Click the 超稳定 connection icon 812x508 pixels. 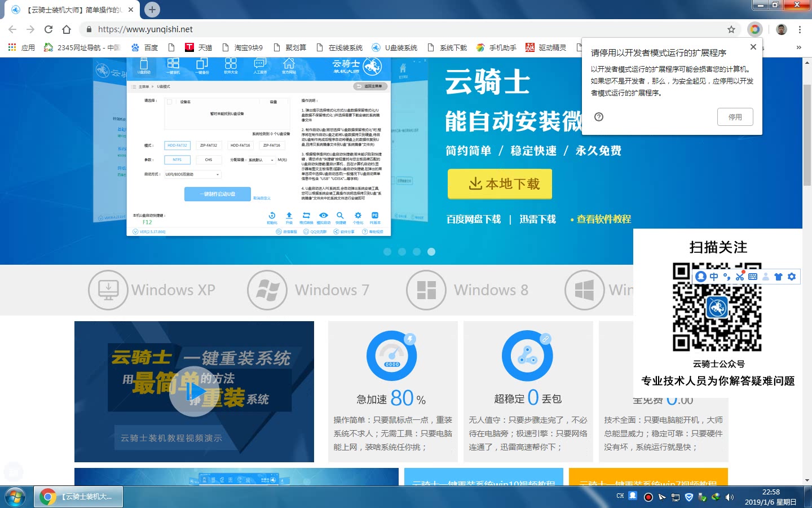tap(528, 356)
